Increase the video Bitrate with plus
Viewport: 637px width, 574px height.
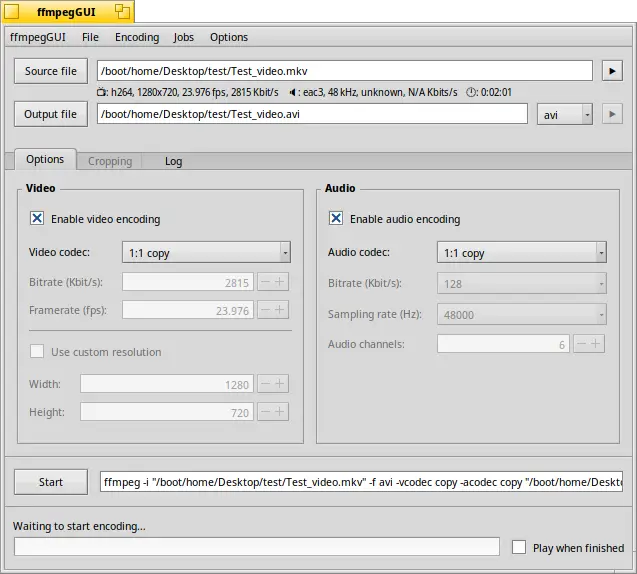tap(280, 282)
